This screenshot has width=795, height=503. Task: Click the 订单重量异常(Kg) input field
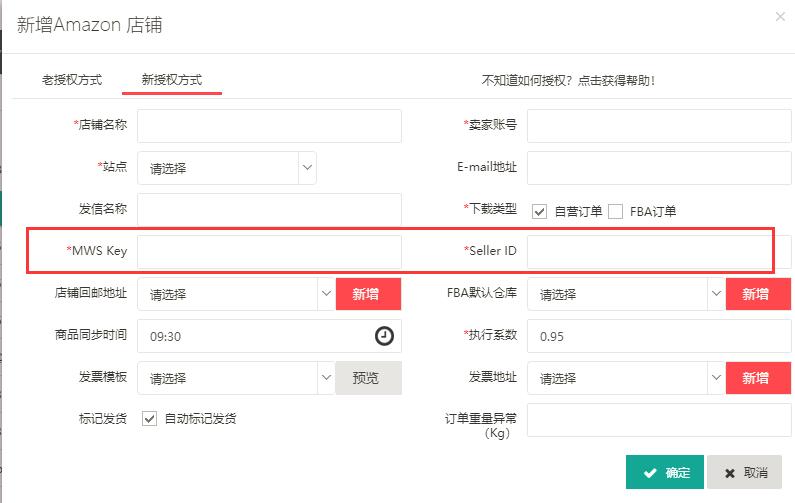[659, 420]
